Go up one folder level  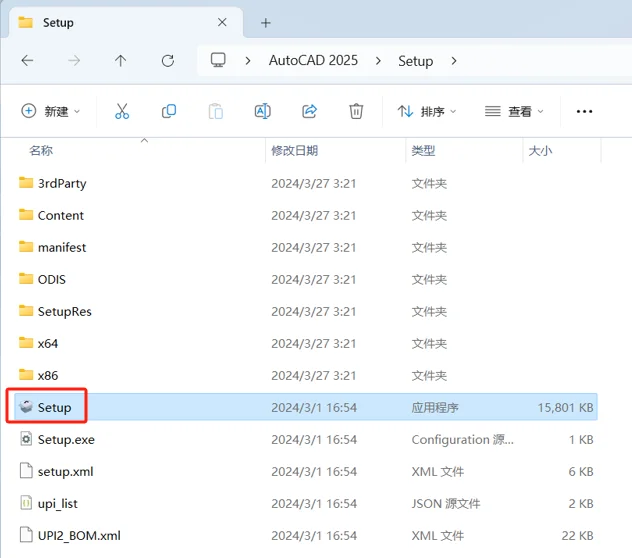coord(120,60)
